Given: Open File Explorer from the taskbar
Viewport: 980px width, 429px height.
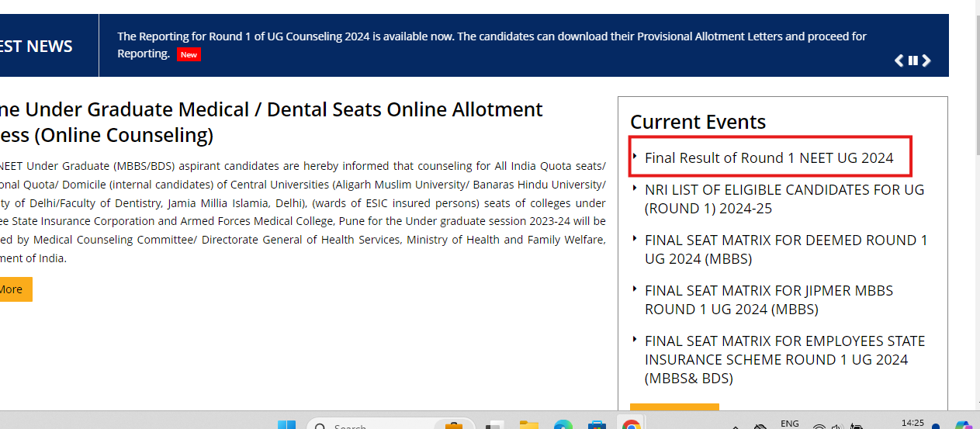Looking at the screenshot, I should point(528,425).
